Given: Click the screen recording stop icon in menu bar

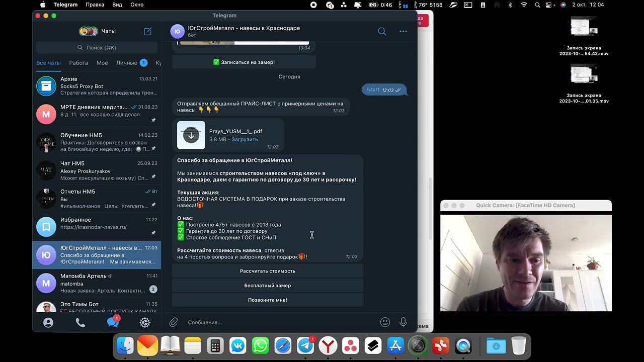Looking at the screenshot, I should (313, 5).
